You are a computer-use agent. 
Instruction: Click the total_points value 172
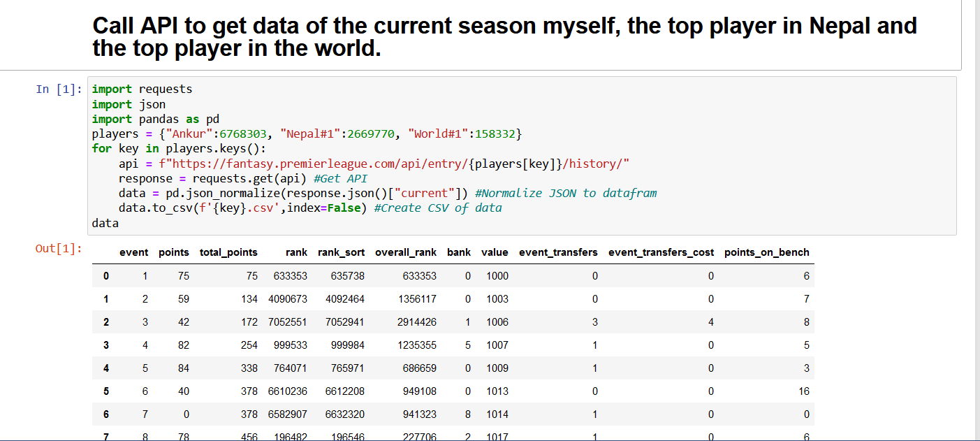pos(249,322)
